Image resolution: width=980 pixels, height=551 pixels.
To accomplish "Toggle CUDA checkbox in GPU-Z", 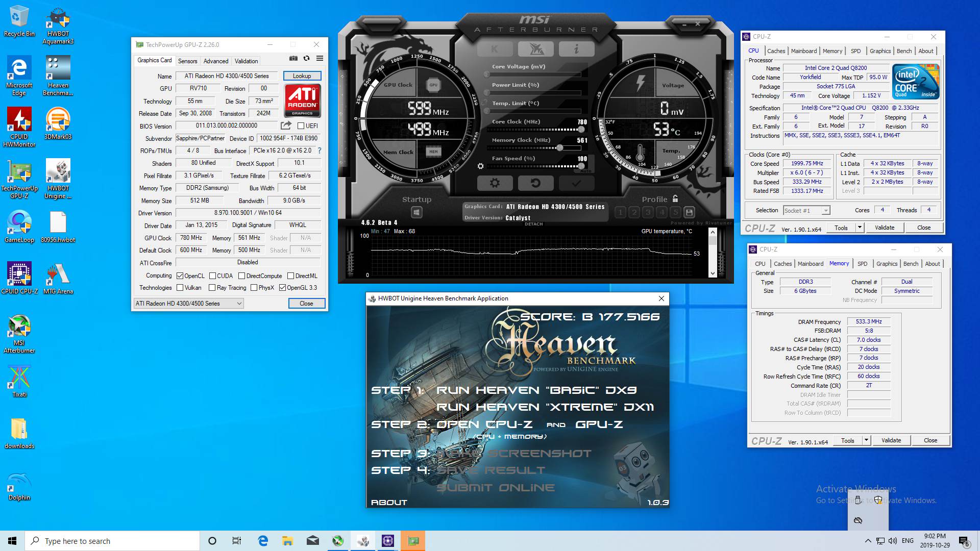I will click(x=212, y=276).
